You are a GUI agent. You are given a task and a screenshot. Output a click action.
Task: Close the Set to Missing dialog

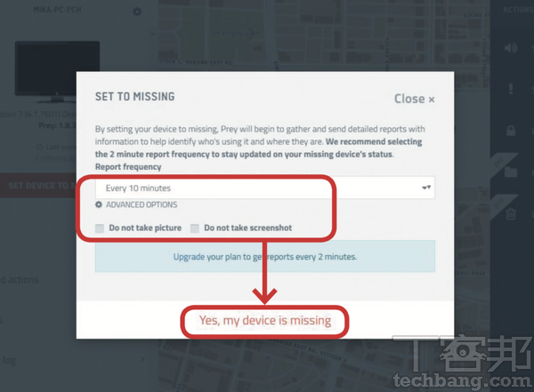pos(414,99)
